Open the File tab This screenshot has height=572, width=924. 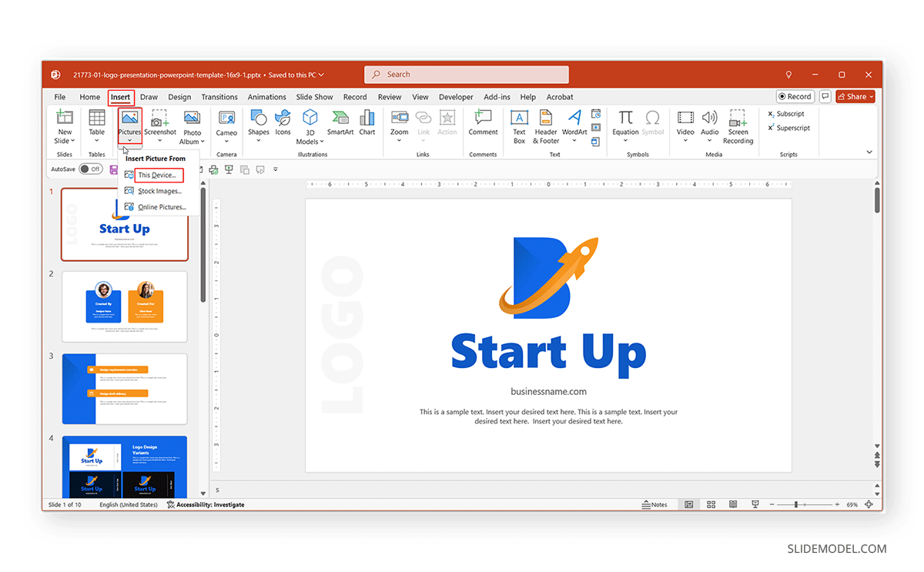coord(60,97)
